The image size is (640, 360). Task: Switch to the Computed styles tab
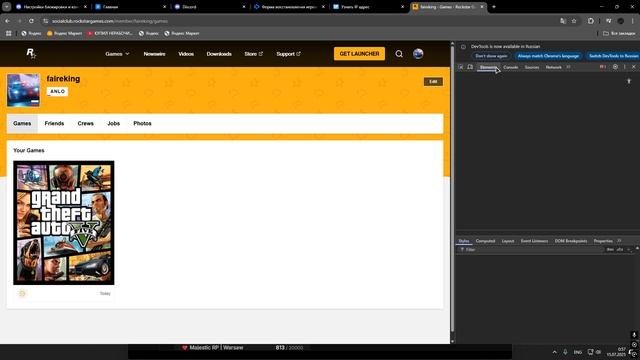tap(485, 241)
